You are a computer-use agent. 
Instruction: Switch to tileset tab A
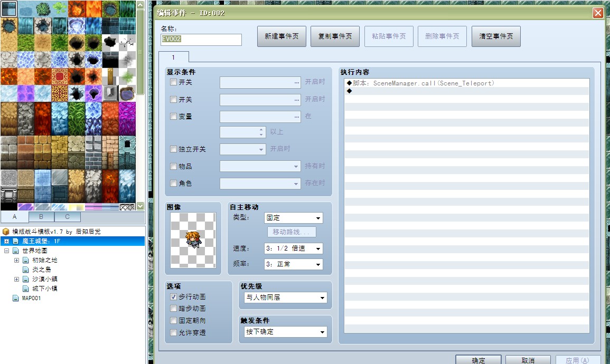(15, 217)
